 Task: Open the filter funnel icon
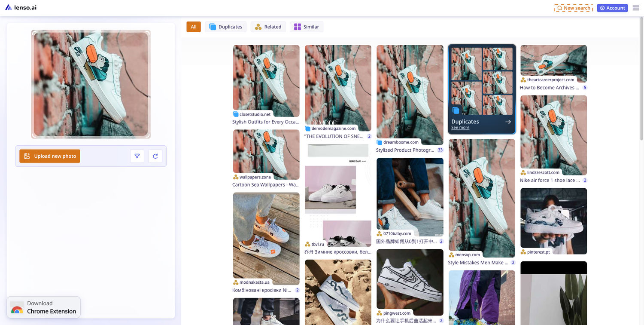tap(137, 156)
